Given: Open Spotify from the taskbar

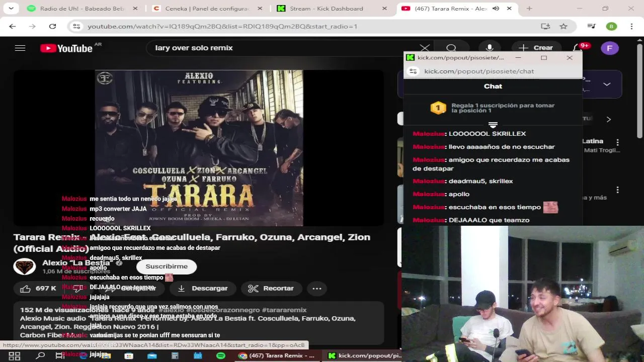Looking at the screenshot, I should pos(221,356).
